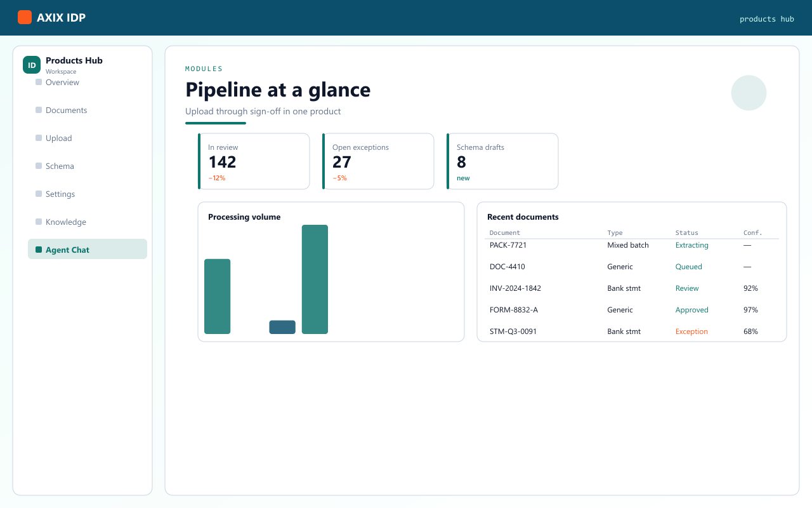Click the Approved status of FORM-8832-A
Image resolution: width=812 pixels, height=508 pixels.
click(692, 310)
